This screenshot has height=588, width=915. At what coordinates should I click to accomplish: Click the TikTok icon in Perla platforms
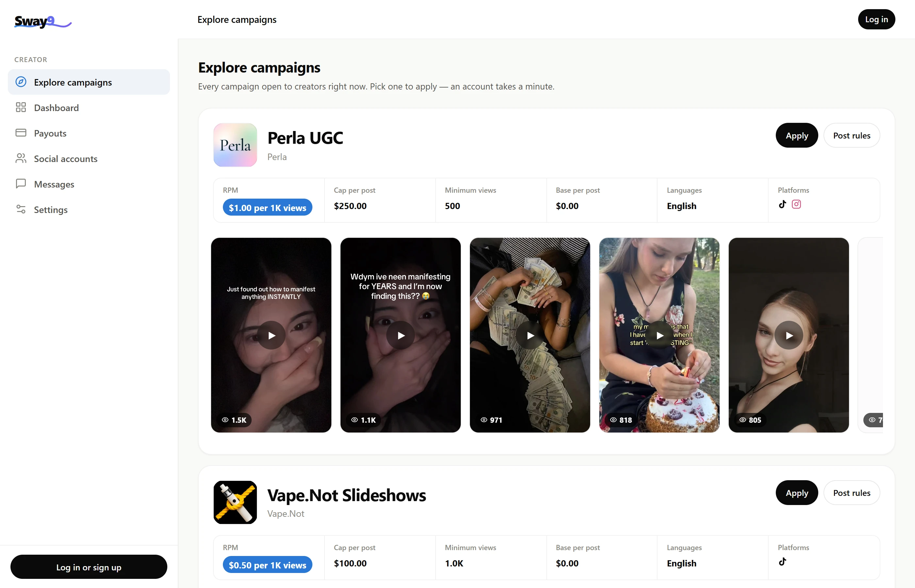coord(782,204)
